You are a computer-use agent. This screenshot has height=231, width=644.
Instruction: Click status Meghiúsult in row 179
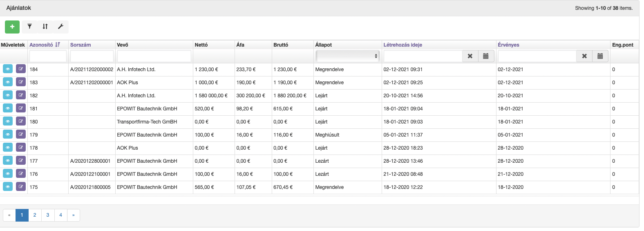(327, 135)
